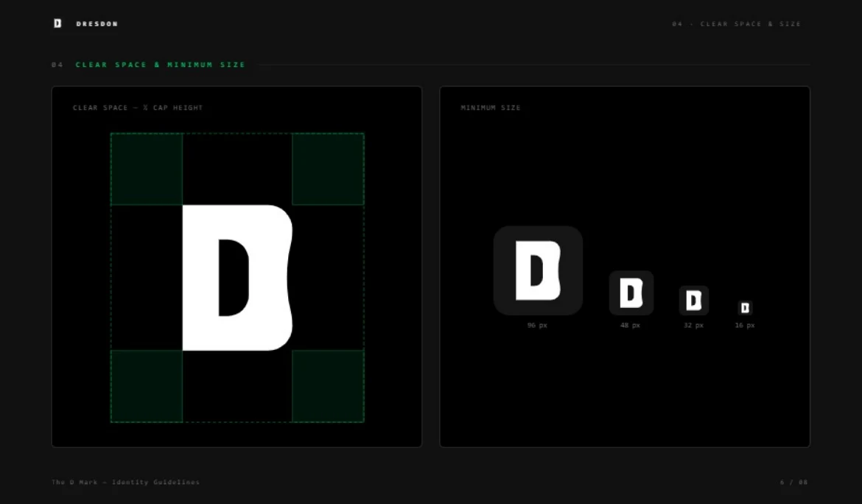
Task: Click the 'Clear Space & Minimum Size' heading
Action: click(x=161, y=65)
